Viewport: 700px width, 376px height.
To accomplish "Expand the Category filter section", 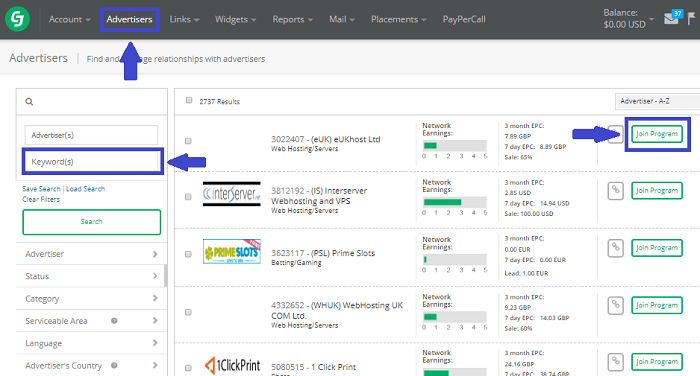I will 92,298.
